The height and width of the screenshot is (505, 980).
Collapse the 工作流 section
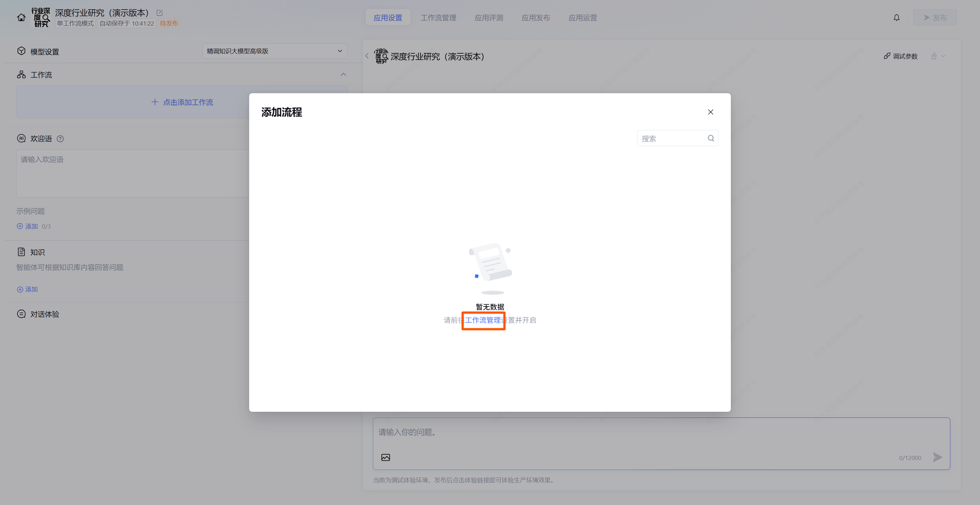pos(343,75)
